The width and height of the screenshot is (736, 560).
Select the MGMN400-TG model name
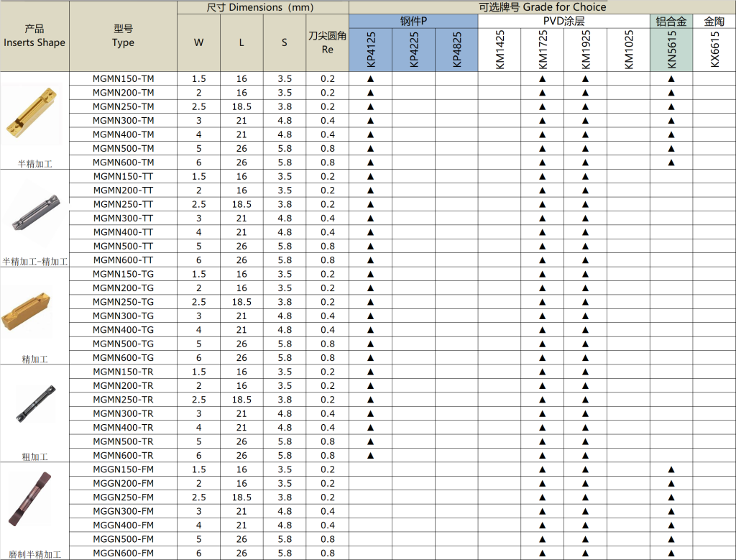(123, 330)
